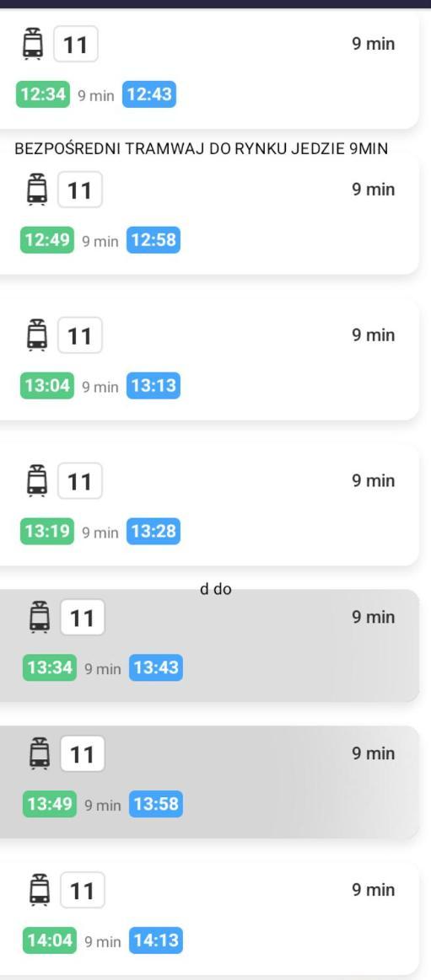Click green departure time 13:19

tap(47, 532)
